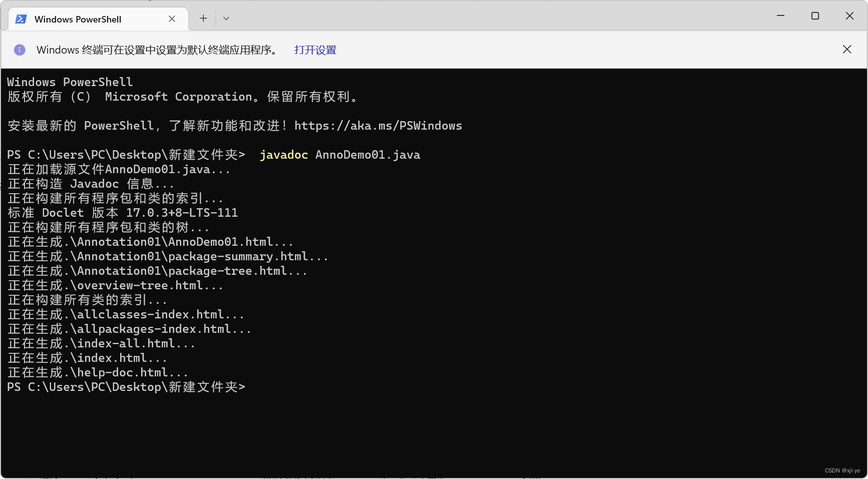Screen dimensions: 868x479
Task: Click the allpackages-index.html output line
Action: (129, 329)
